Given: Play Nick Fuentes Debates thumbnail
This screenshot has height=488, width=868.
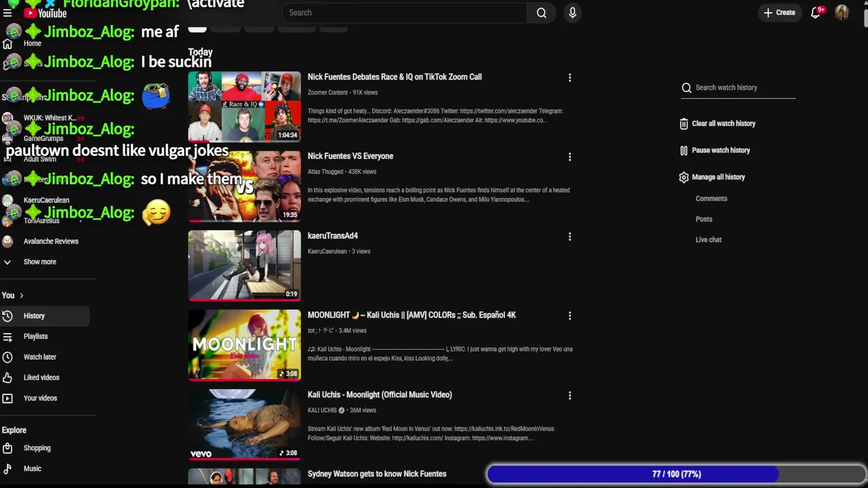Looking at the screenshot, I should point(244,106).
